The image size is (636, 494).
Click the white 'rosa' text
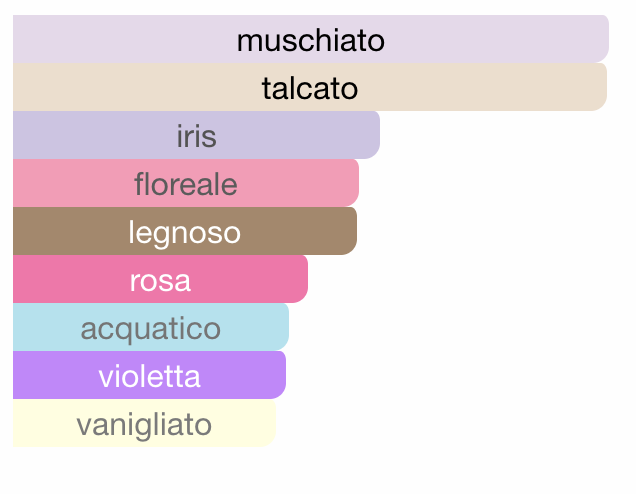(x=160, y=281)
